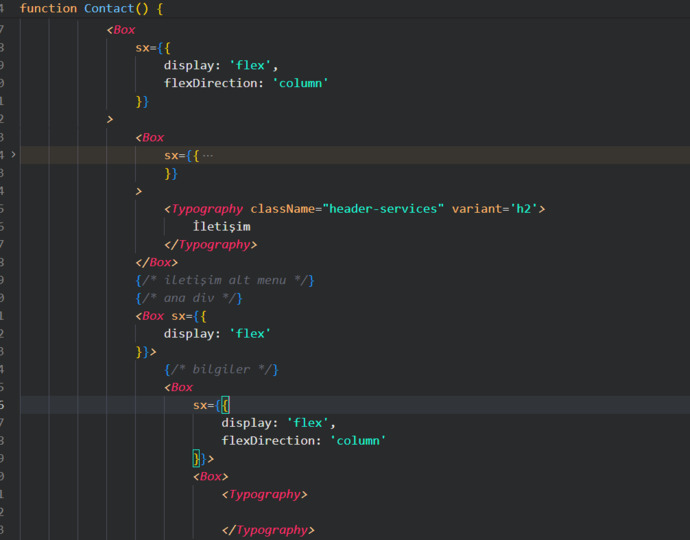690x540 pixels.
Task: Click the 'bilgiler' comment
Action: pos(221,369)
